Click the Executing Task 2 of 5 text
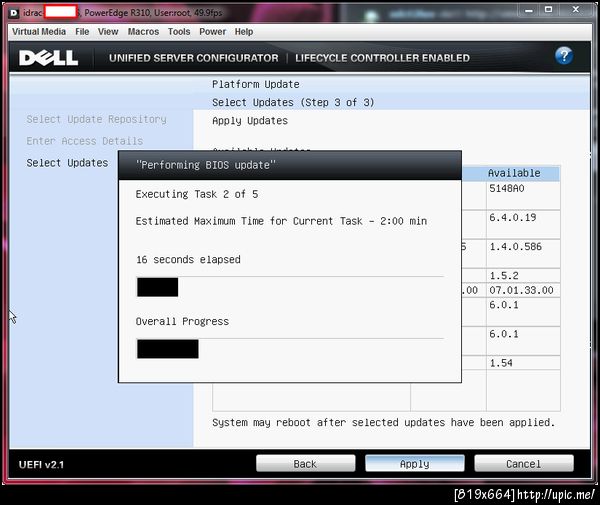Image resolution: width=600 pixels, height=505 pixels. point(197,194)
